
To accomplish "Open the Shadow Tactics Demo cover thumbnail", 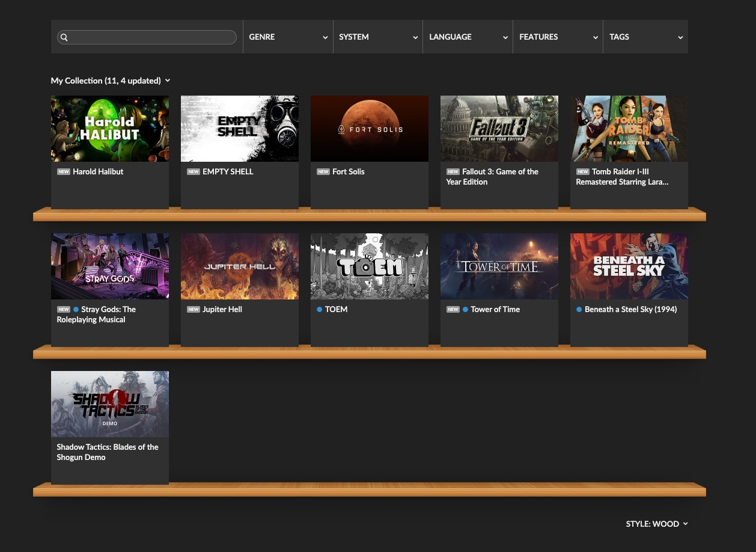I will click(110, 404).
